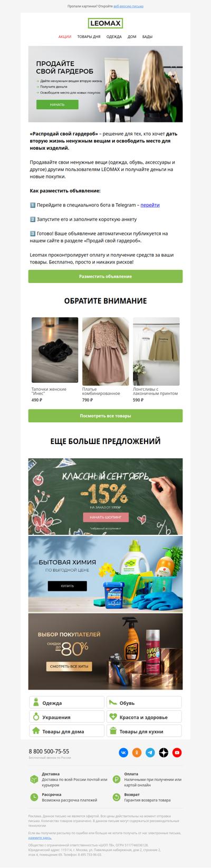This screenshot has height=868, width=211.
Task: Open the black Zen star icon
Action: 164,752
